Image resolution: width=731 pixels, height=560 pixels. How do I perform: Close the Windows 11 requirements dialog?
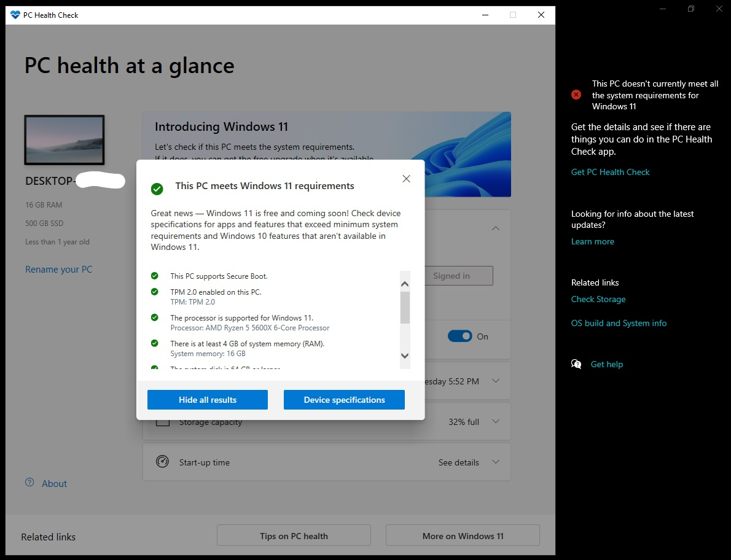[406, 179]
